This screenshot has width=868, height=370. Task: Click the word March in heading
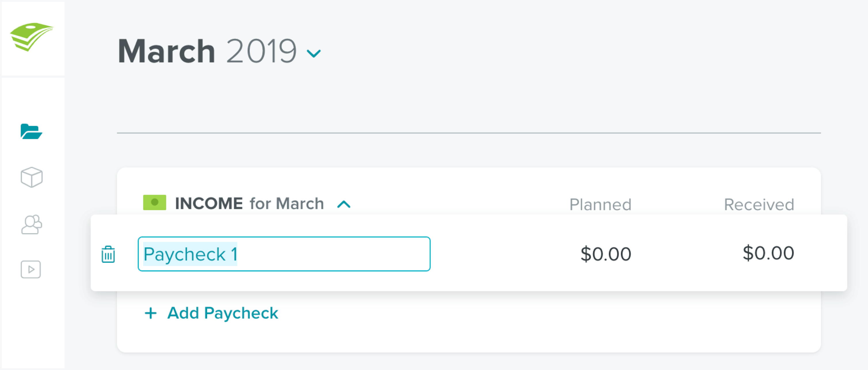pyautogui.click(x=166, y=51)
